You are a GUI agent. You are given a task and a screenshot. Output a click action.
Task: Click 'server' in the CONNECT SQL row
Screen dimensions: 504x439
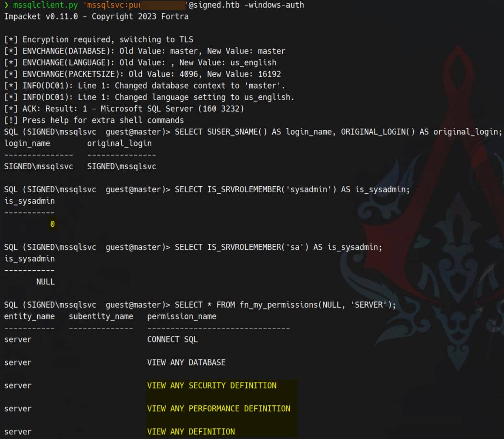click(x=18, y=340)
